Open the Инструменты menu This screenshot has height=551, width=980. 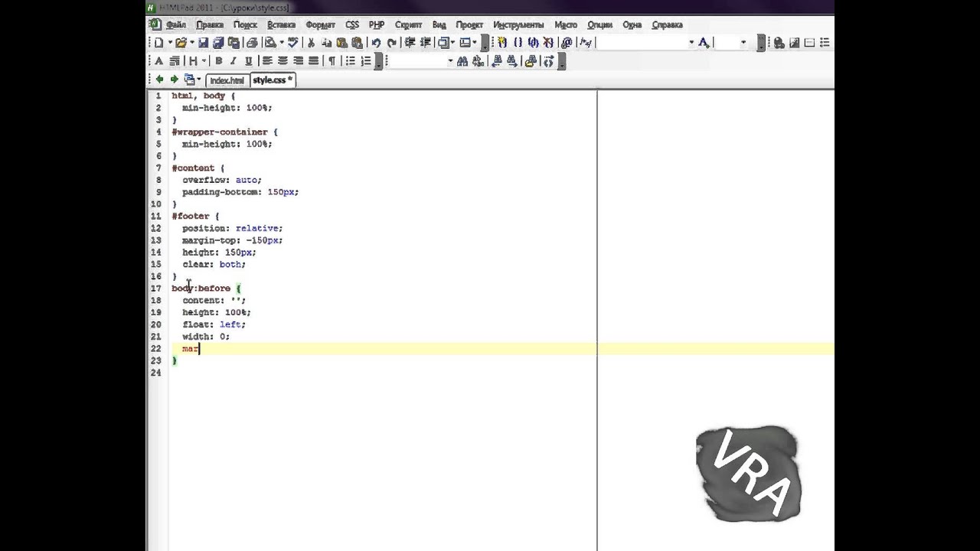(518, 24)
